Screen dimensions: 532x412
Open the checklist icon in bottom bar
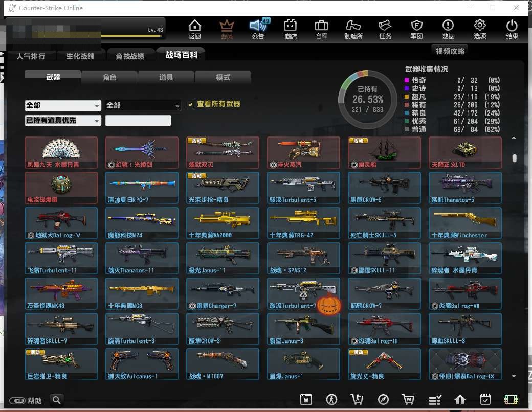[x=435, y=400]
